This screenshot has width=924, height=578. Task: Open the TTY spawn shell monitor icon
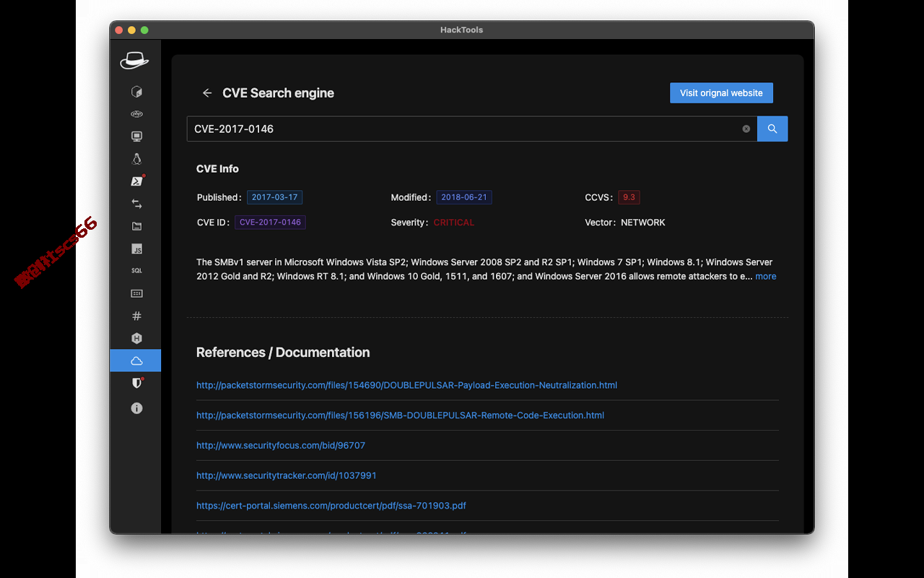pos(136,137)
